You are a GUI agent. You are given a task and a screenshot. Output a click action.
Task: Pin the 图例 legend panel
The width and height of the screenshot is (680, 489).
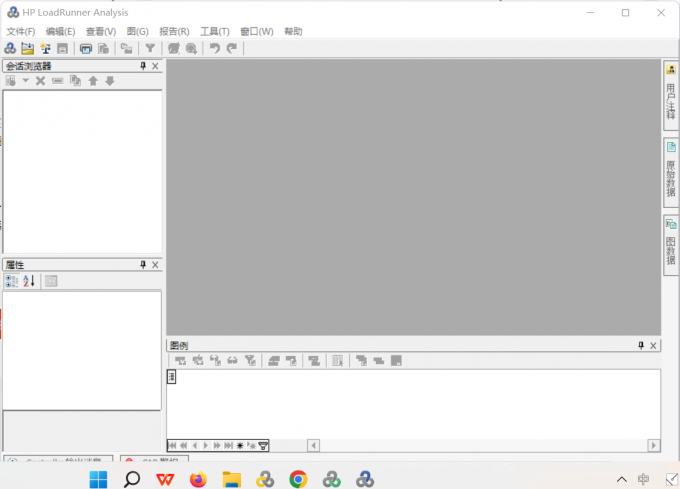pos(641,345)
